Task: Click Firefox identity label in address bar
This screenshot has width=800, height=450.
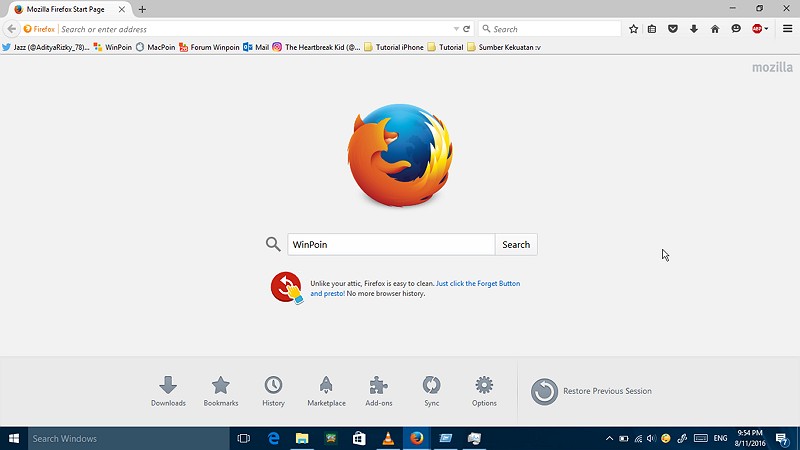Action: pos(39,29)
